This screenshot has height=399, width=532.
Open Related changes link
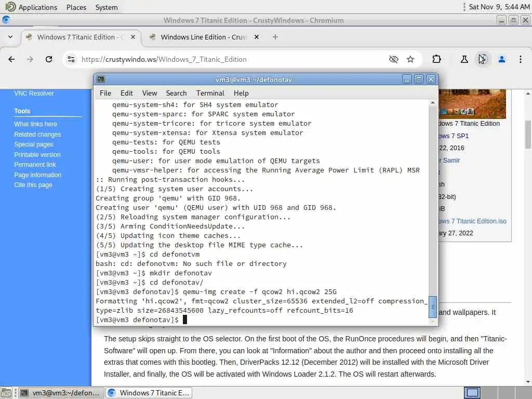click(x=37, y=135)
